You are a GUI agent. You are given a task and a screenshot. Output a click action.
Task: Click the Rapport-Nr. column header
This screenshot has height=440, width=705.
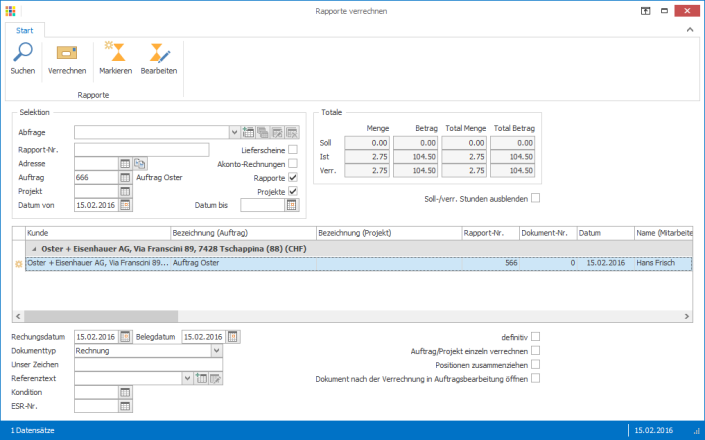click(489, 232)
